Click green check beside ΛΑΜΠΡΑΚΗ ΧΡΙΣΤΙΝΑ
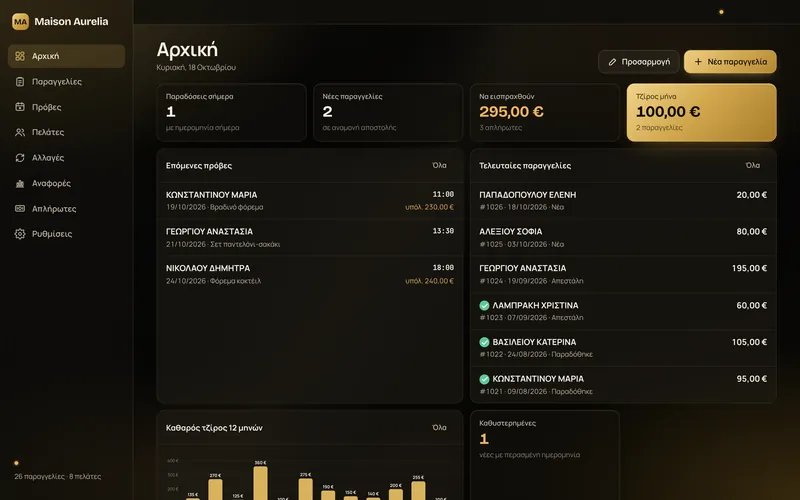800x500 pixels. (x=484, y=306)
